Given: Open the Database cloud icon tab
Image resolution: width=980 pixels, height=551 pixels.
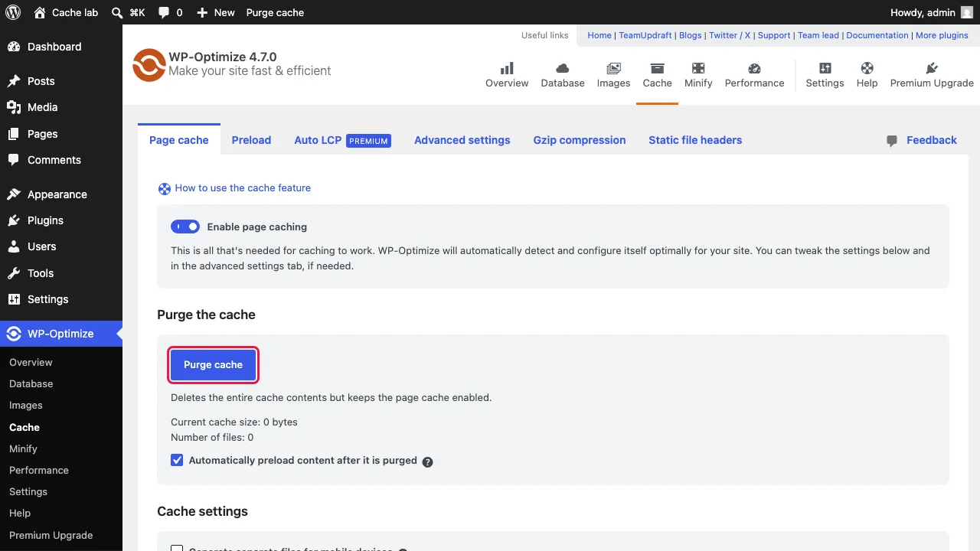Looking at the screenshot, I should click(x=563, y=68).
